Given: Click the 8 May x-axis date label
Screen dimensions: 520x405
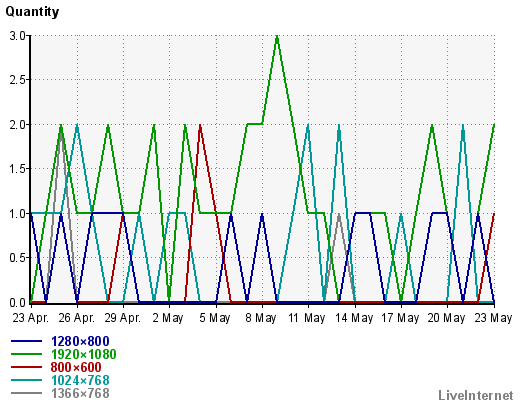Looking at the screenshot, I should (261, 318).
